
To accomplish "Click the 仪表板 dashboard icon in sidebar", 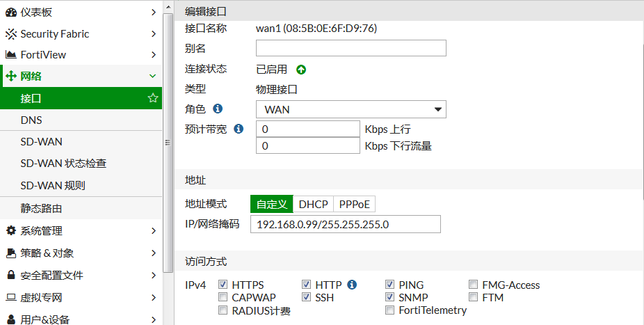I will [11, 12].
